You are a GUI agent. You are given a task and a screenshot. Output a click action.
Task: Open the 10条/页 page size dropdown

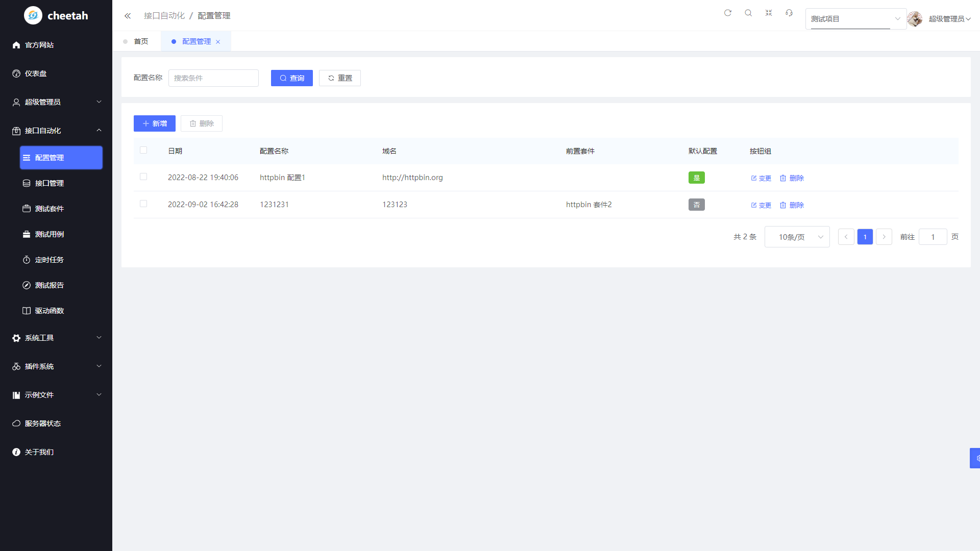click(797, 237)
